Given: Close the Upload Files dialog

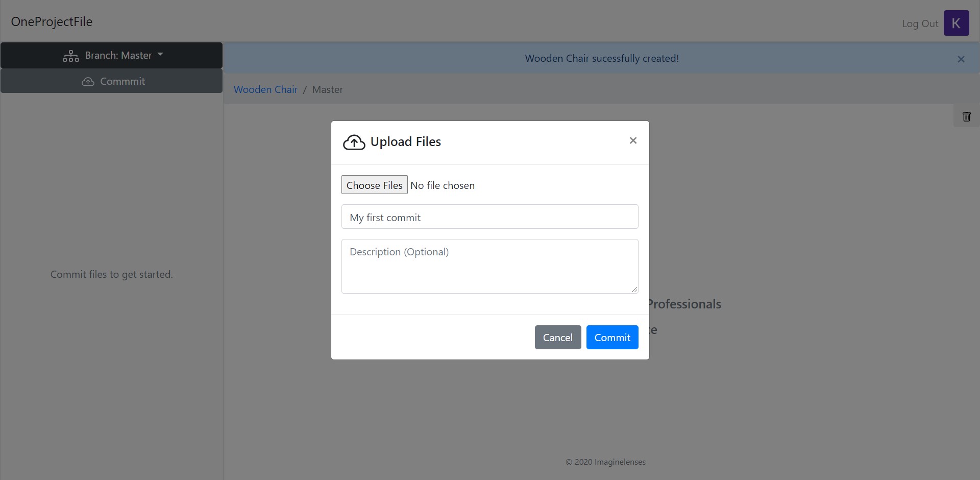Looking at the screenshot, I should pos(633,140).
